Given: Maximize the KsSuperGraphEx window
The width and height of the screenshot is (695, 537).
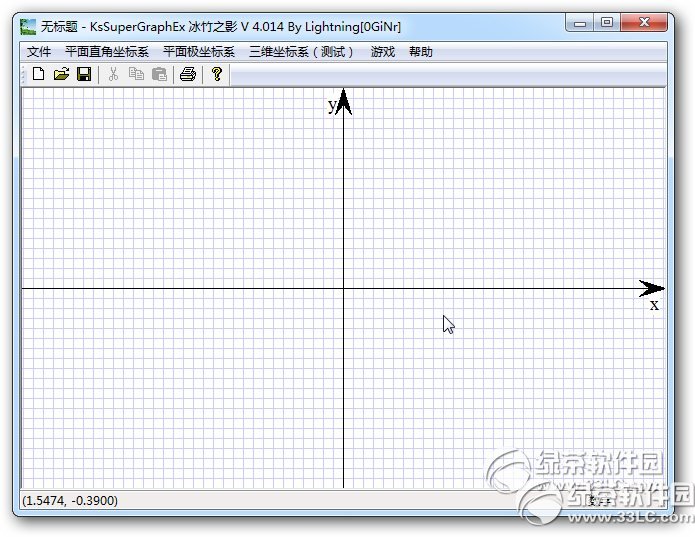Looking at the screenshot, I should [607, 23].
